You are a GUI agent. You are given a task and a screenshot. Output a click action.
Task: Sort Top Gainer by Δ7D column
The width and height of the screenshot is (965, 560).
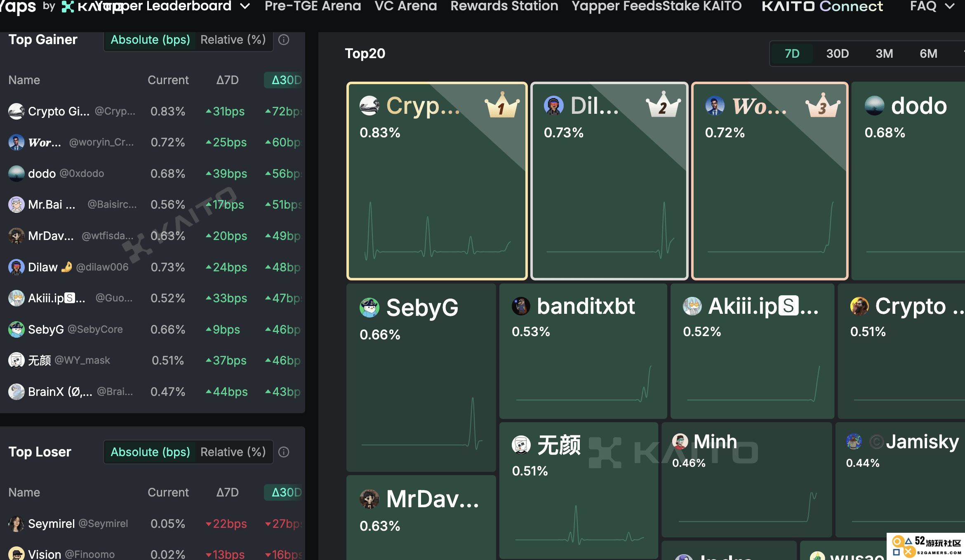coord(227,80)
